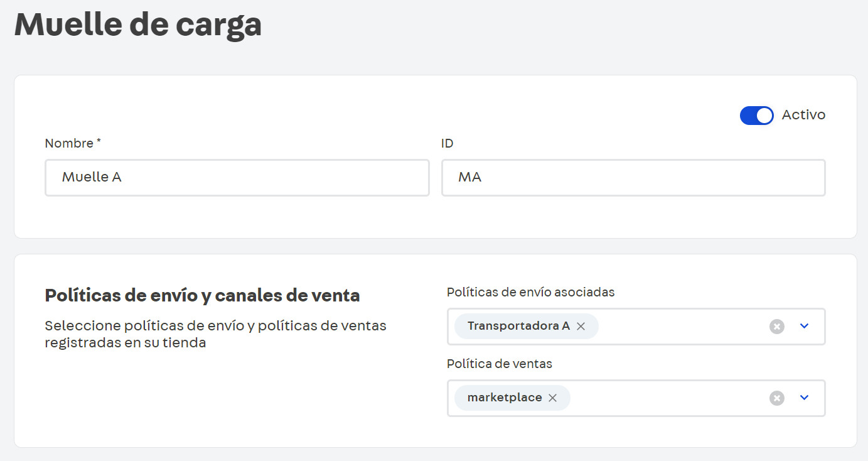Expand the Política de ventas dropdown chevron

804,398
